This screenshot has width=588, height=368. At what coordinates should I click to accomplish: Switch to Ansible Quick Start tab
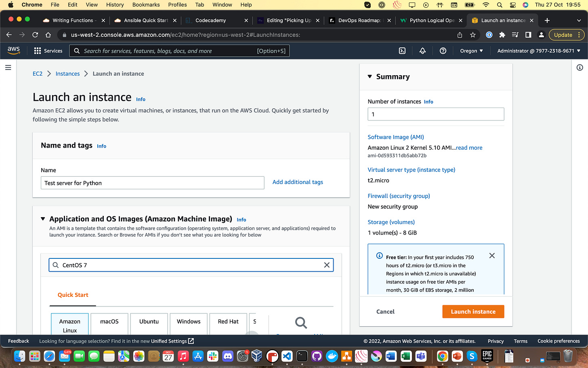pos(145,20)
